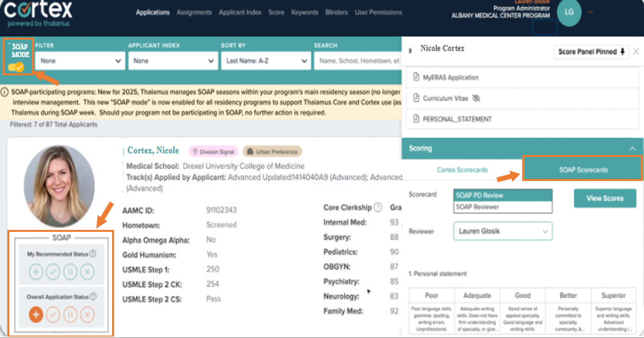Set Overall Application Status to checkmark
The height and width of the screenshot is (338, 644).
tap(53, 315)
